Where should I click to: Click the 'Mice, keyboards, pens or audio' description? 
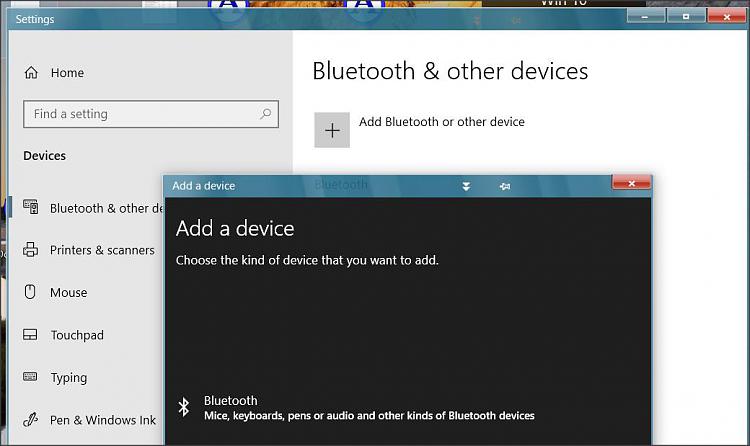[x=369, y=416]
